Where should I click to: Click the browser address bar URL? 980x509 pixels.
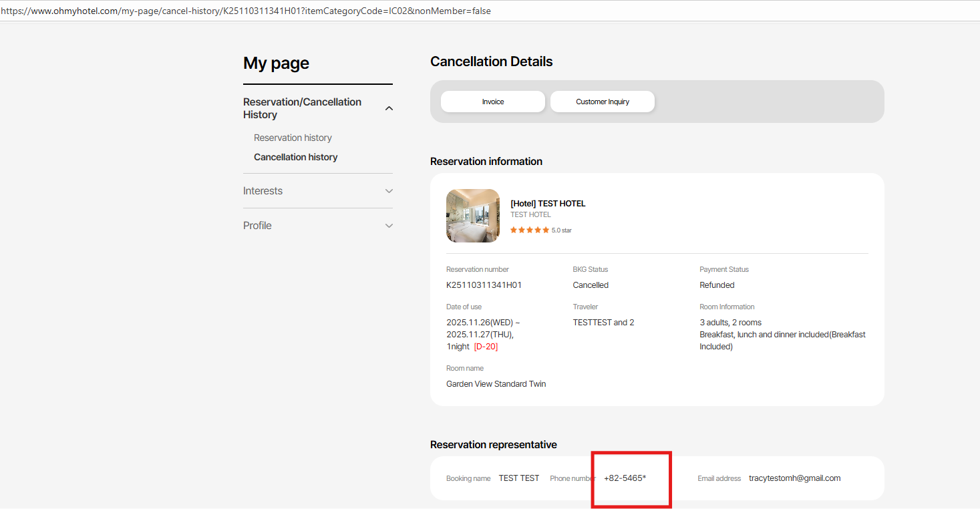[246, 11]
